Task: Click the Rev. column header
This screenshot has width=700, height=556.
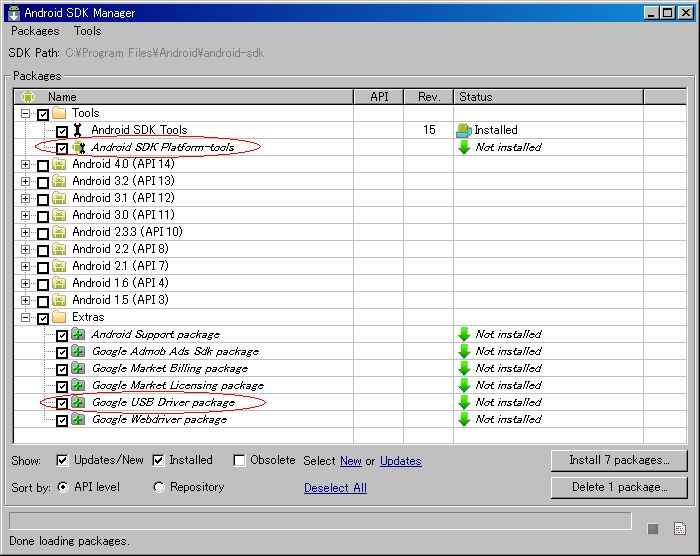Action: click(x=429, y=97)
